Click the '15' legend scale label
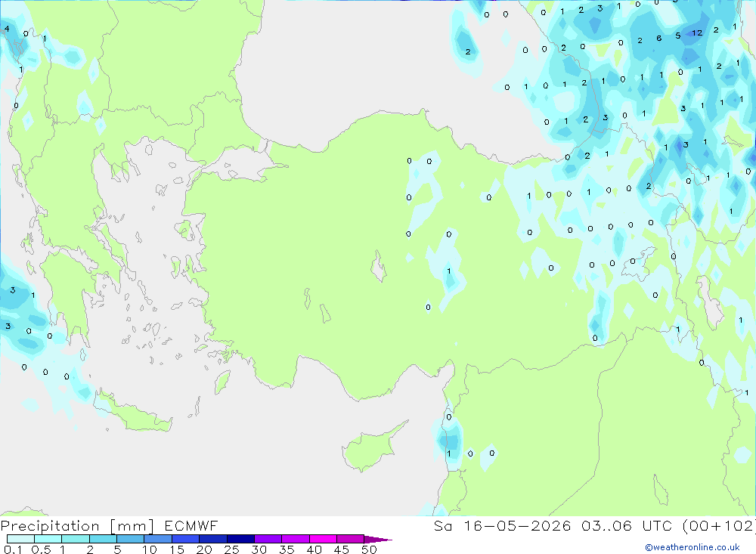The image size is (756, 554). click(177, 549)
